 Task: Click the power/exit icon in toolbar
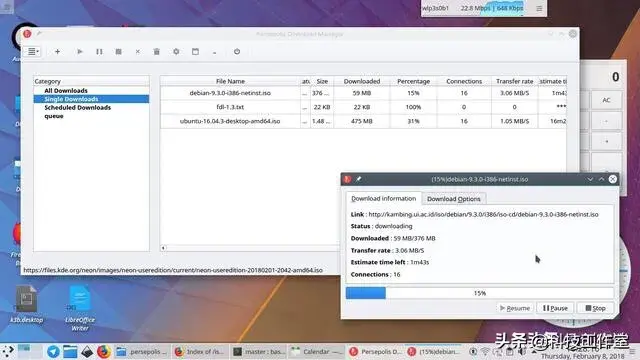pos(237,52)
